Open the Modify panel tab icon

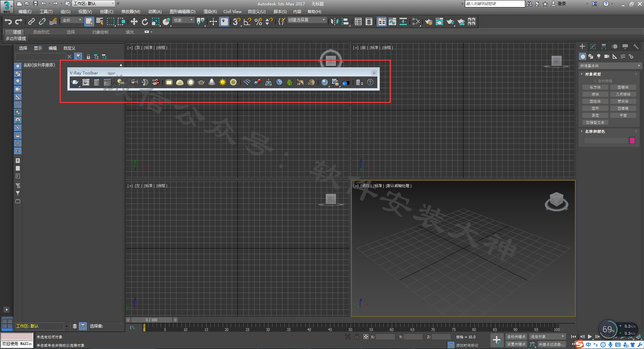[x=593, y=47]
